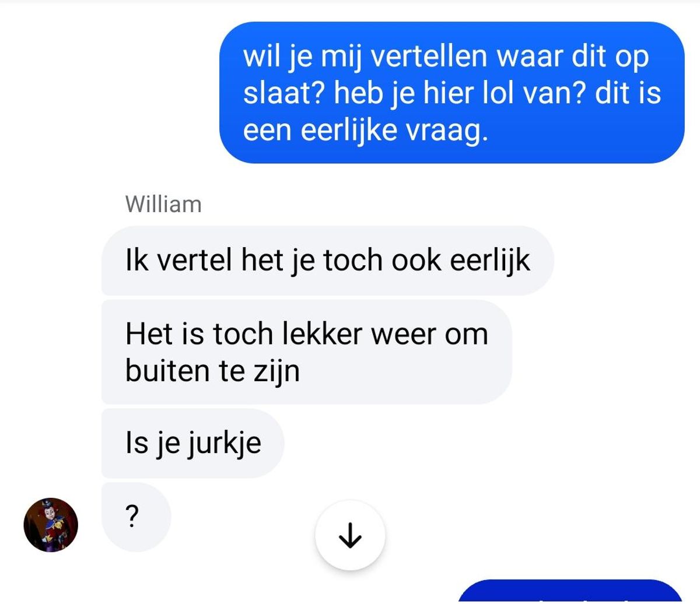
Task: Click the word 'jurkje' in William's message
Action: [223, 444]
